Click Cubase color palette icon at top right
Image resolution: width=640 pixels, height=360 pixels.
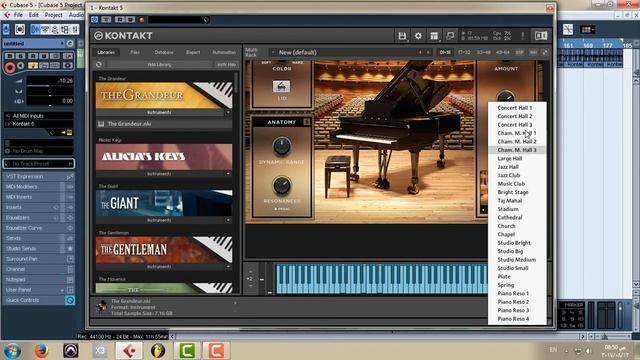coord(587,29)
